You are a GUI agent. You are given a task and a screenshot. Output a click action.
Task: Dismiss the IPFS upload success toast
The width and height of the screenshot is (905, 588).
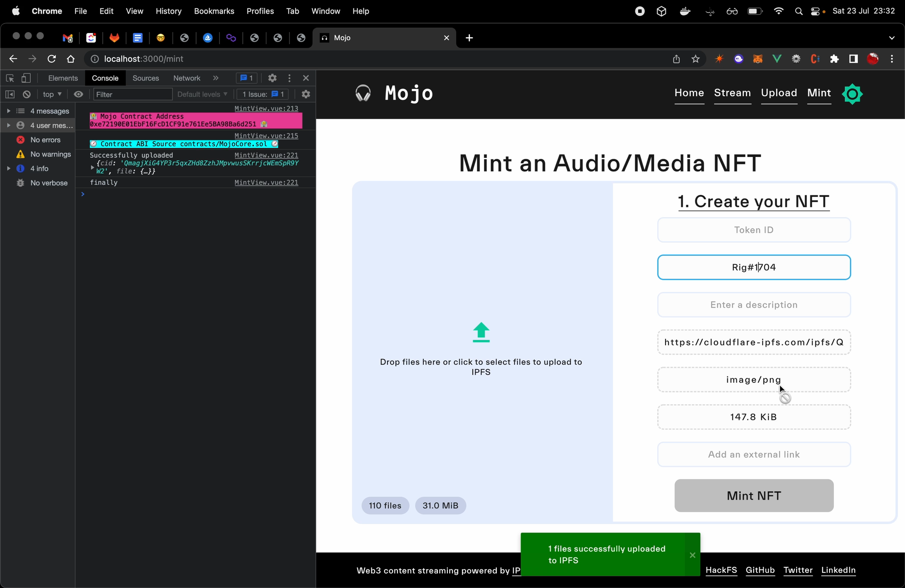(x=692, y=555)
